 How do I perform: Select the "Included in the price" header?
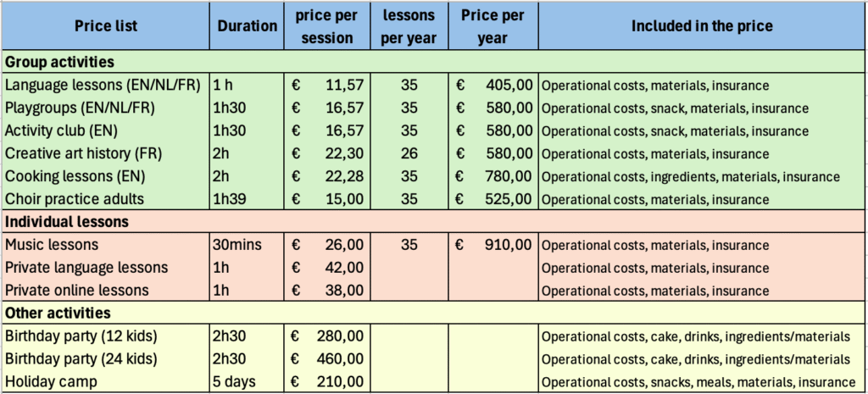tap(702, 26)
